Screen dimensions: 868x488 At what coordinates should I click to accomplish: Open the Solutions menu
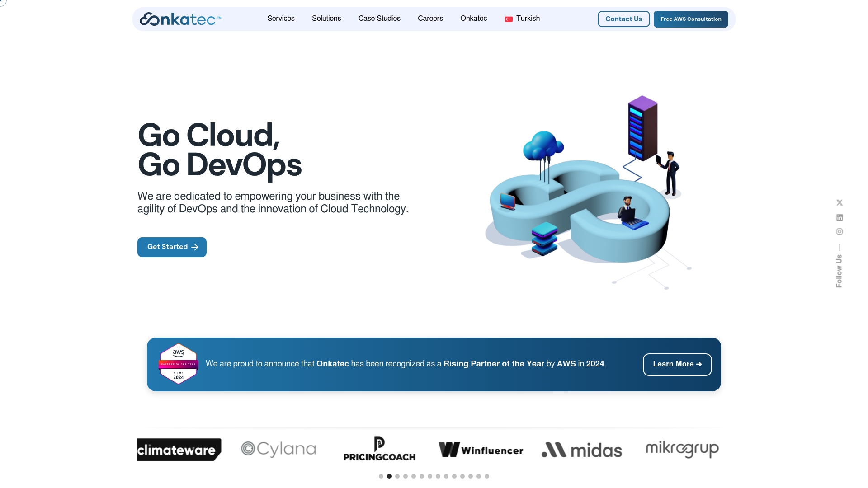click(x=326, y=19)
